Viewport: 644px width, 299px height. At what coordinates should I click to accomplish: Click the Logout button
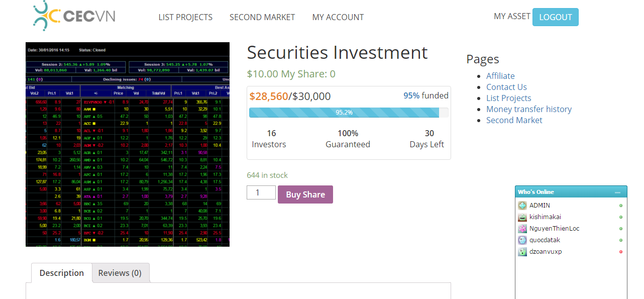(x=555, y=17)
